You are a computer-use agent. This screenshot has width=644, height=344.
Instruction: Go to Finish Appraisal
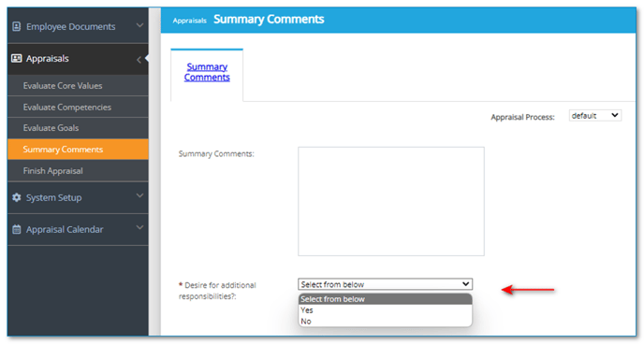point(78,170)
